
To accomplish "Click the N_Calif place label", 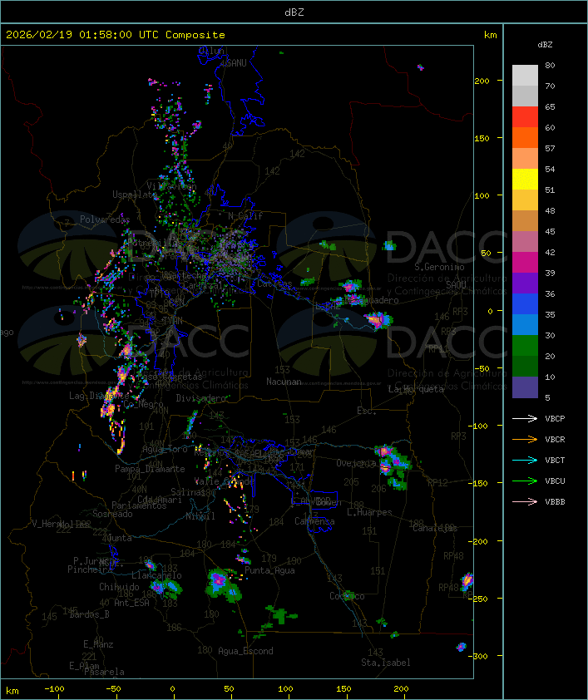I will point(245,215).
